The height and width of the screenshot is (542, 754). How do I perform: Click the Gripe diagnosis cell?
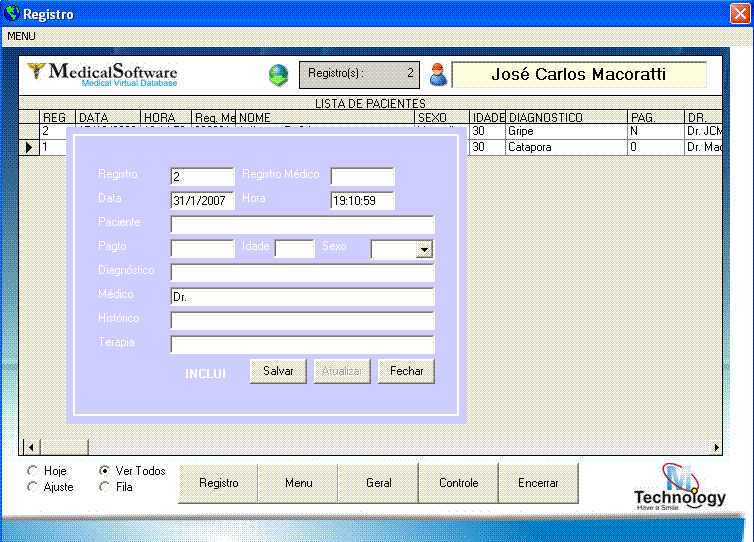(x=566, y=131)
